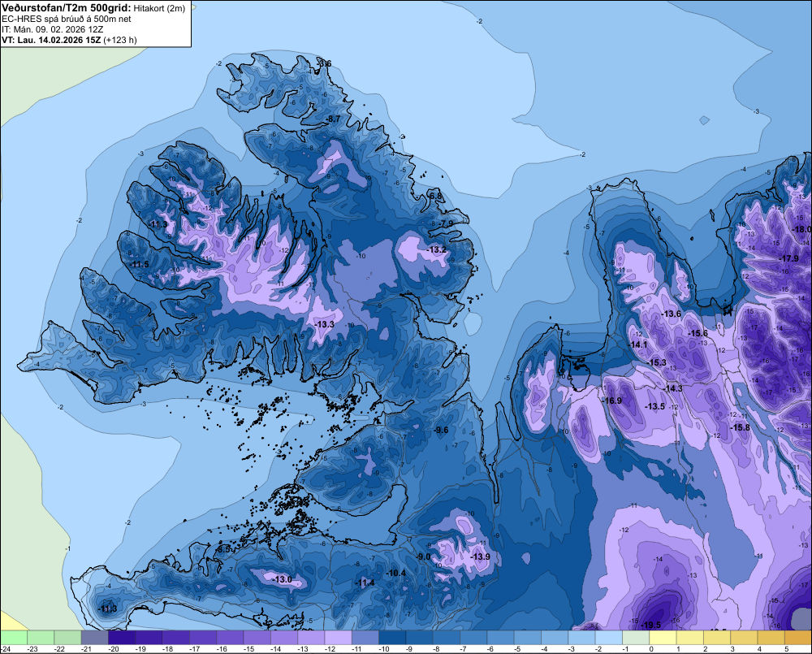Click the -19.5 temperature value on map

point(651,625)
